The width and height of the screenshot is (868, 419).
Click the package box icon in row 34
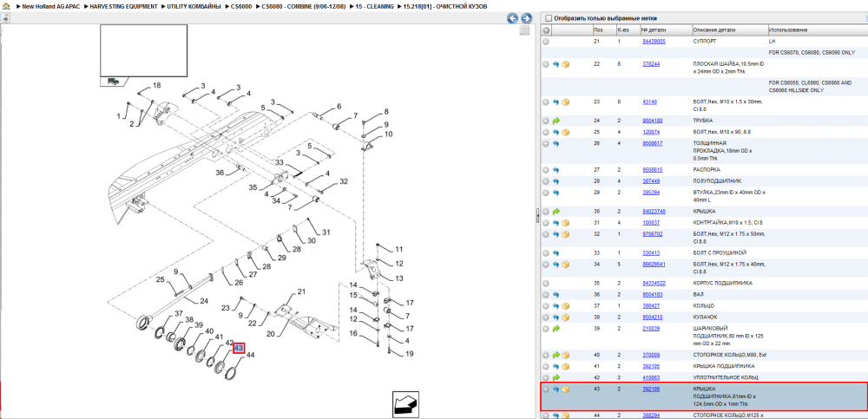point(565,265)
